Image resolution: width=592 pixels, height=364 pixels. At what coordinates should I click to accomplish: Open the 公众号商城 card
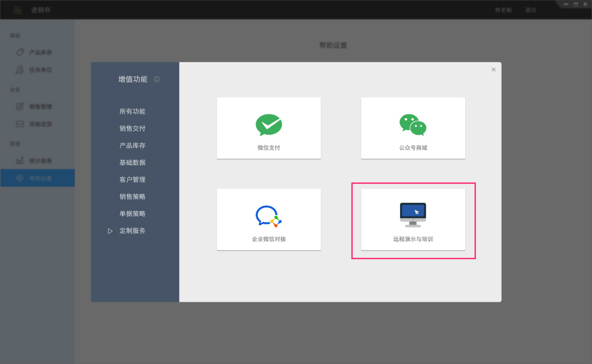[413, 128]
